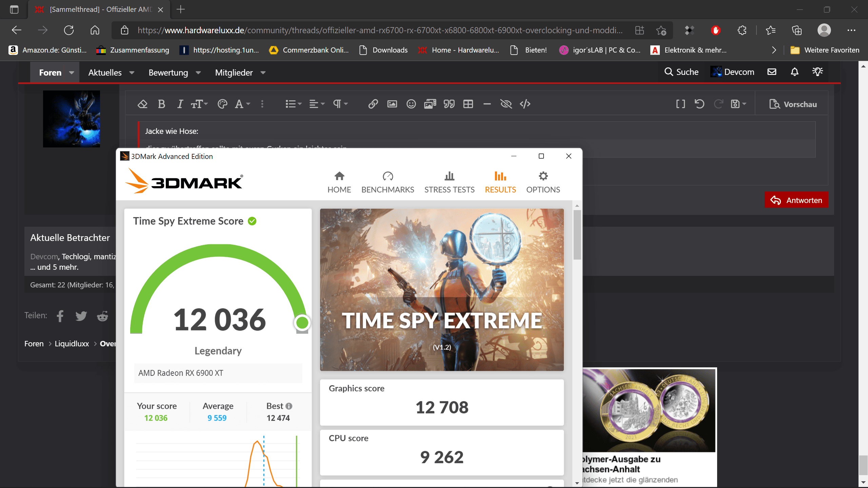Share the thread on Facebook
Viewport: 868px width, 488px height.
coord(60,316)
